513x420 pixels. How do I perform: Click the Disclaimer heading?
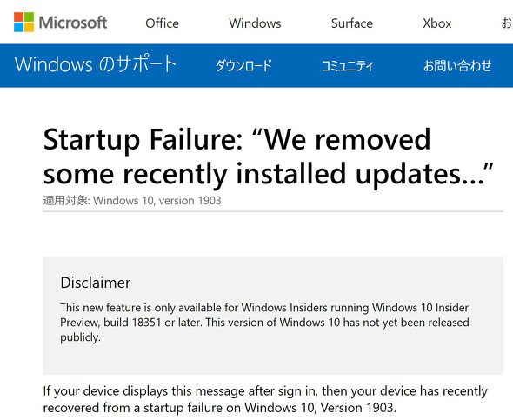point(96,283)
